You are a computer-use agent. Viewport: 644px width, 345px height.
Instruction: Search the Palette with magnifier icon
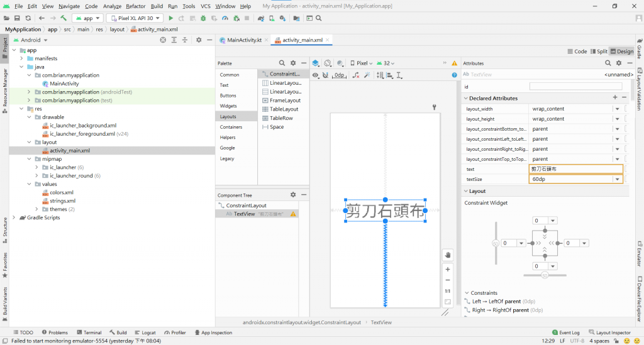click(x=282, y=63)
